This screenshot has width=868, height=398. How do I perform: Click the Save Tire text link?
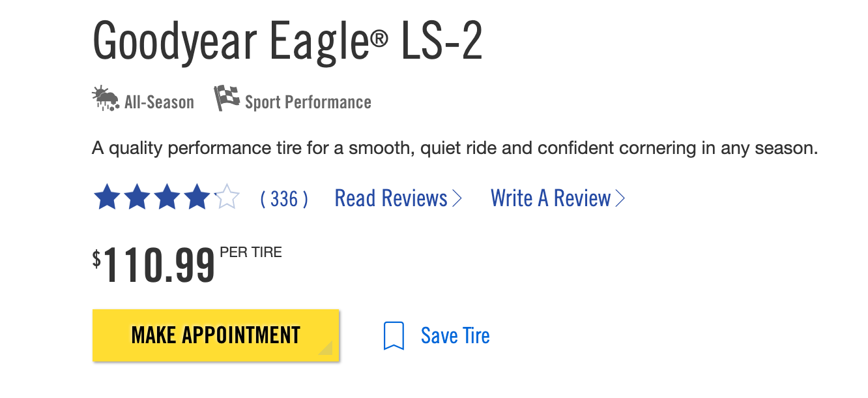click(455, 335)
